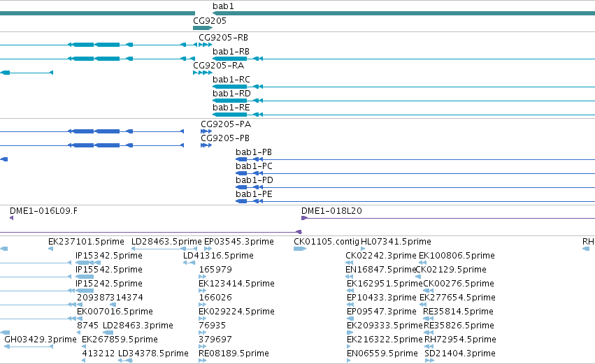Click the bab1-RB transcript label

point(231,52)
